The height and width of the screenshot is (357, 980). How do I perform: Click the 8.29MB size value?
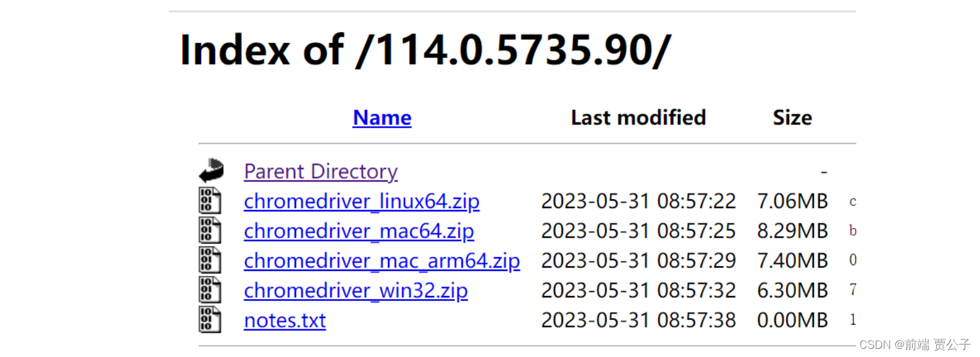tap(792, 231)
